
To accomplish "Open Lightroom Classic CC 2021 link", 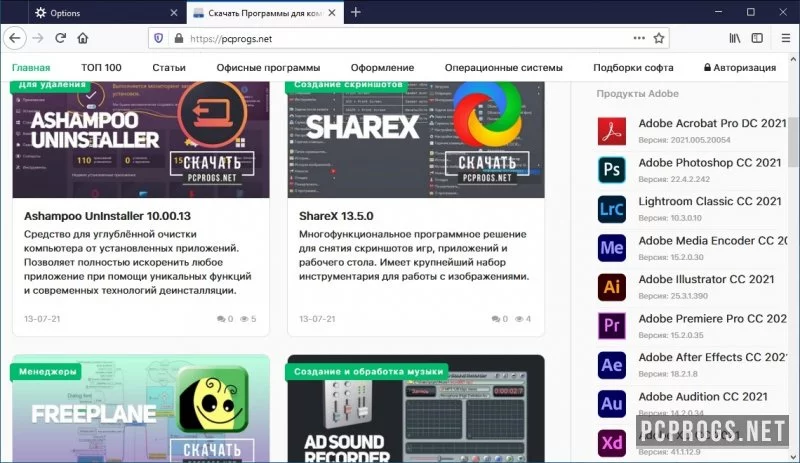I will point(710,201).
